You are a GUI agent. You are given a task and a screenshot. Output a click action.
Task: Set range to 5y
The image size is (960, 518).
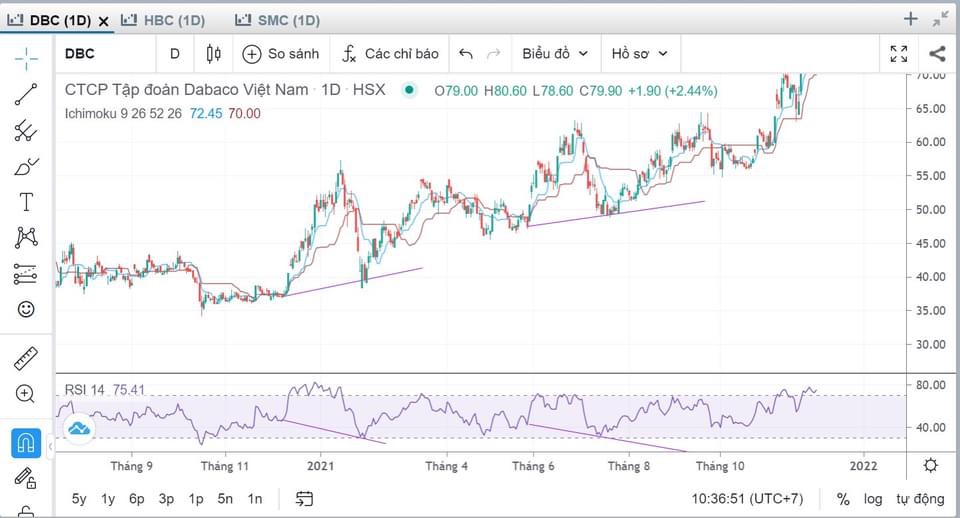coord(79,499)
